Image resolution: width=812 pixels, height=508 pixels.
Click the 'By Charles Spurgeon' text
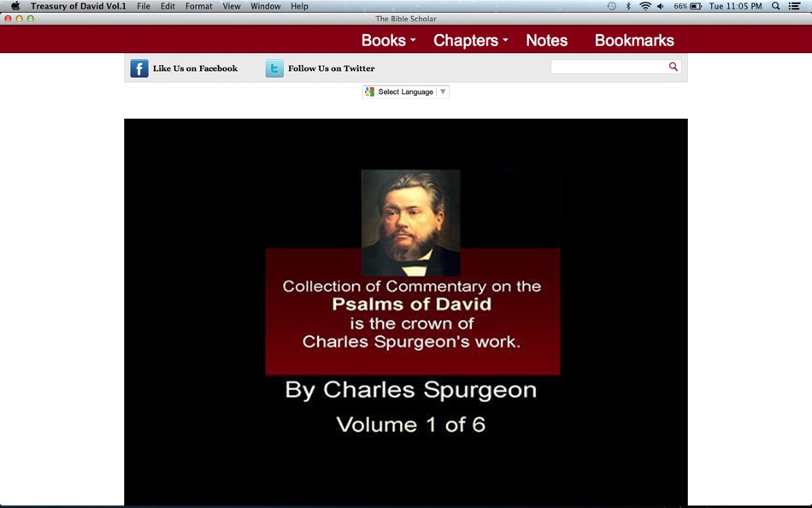[410, 390]
